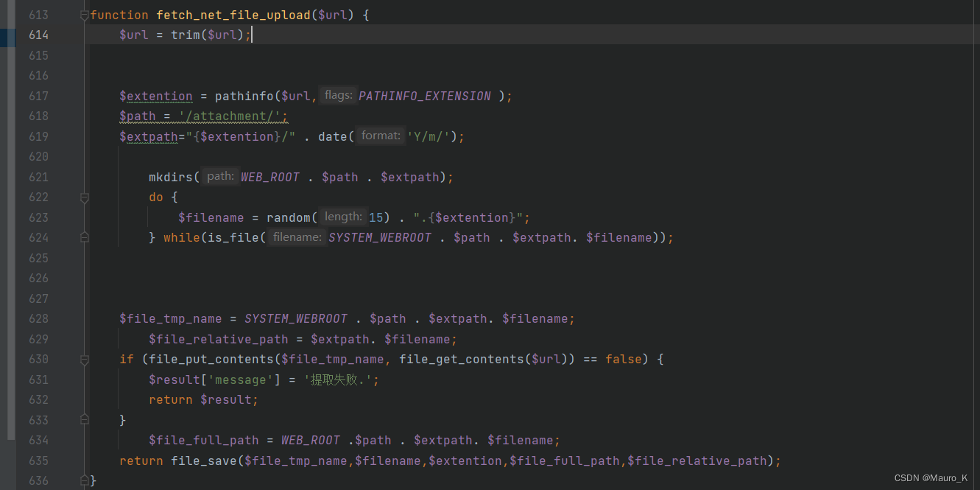Image resolution: width=980 pixels, height=490 pixels.
Task: Click the '/attachment/' string literal
Action: 230,116
